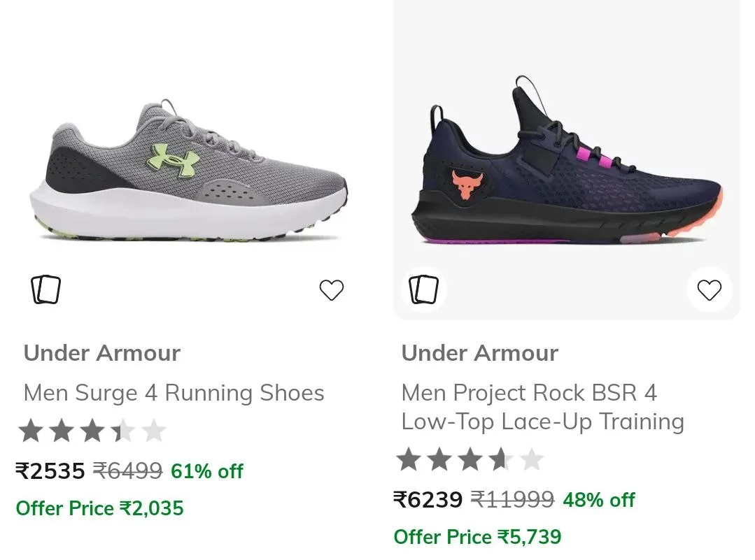Click star rating of Project Rock shoes

click(x=470, y=459)
